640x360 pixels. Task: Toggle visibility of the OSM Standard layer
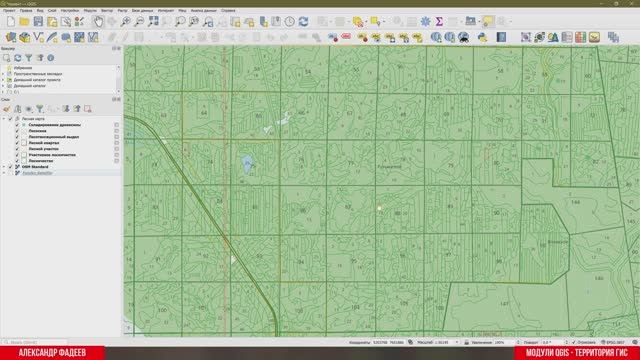tap(11, 167)
